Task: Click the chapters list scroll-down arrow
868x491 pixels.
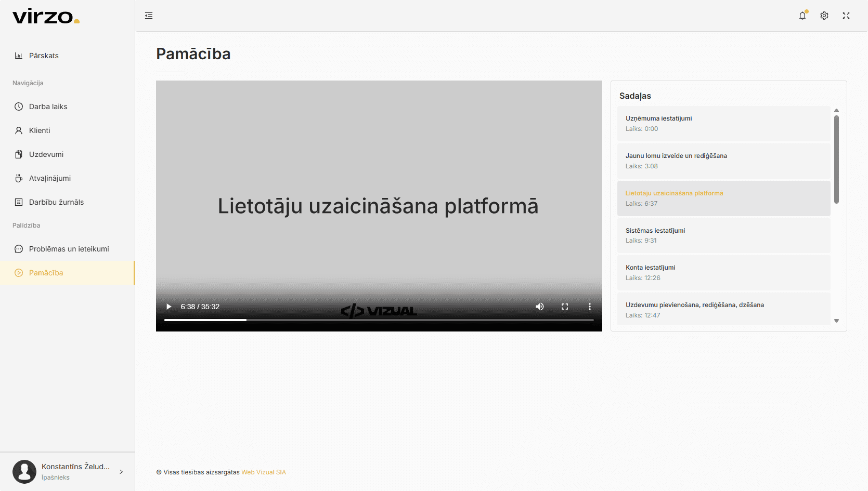Action: click(836, 321)
